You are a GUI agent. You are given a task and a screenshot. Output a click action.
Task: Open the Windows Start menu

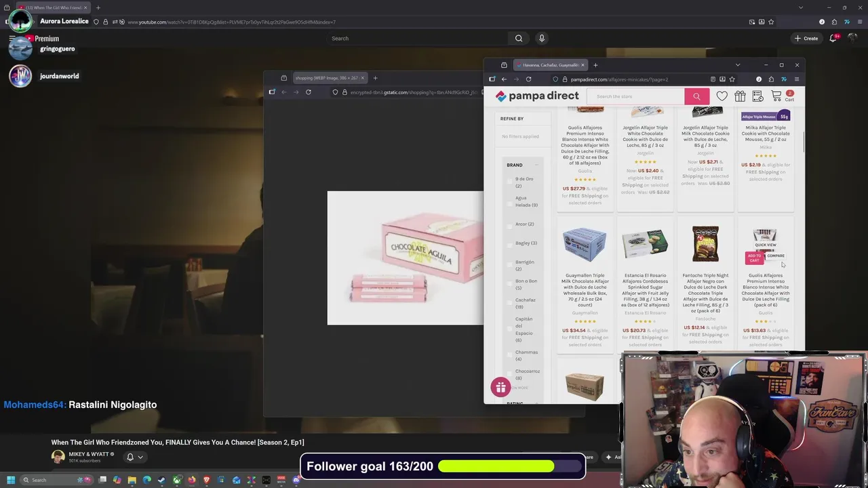pos(10,480)
